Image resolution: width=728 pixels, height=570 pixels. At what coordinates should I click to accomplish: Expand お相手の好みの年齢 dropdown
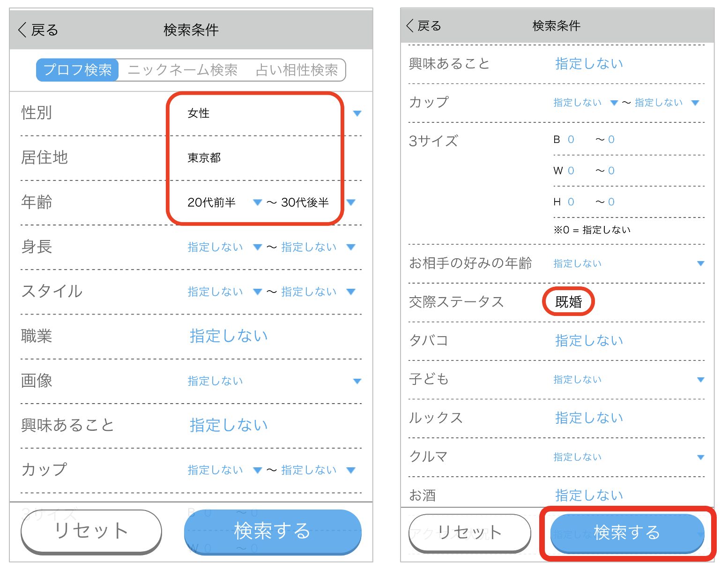click(x=700, y=263)
